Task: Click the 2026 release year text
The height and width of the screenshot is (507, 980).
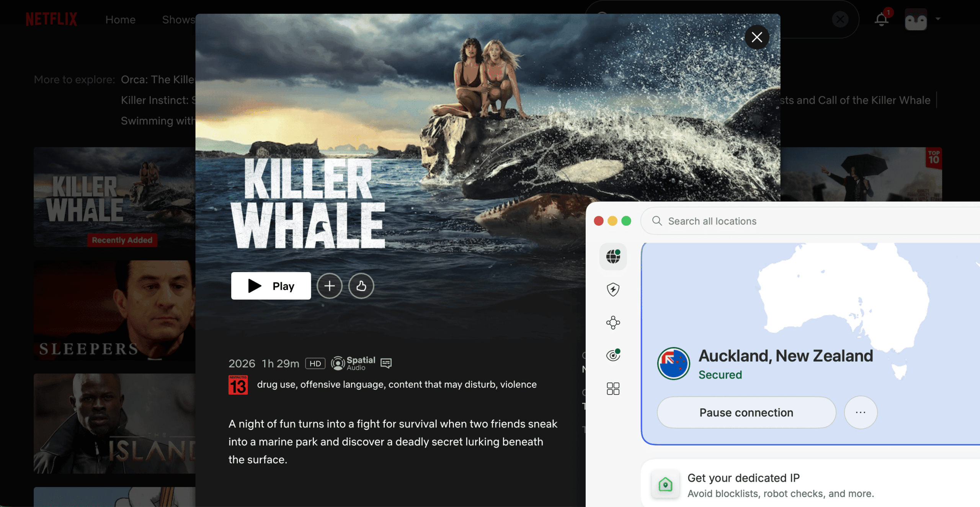Action: tap(242, 364)
